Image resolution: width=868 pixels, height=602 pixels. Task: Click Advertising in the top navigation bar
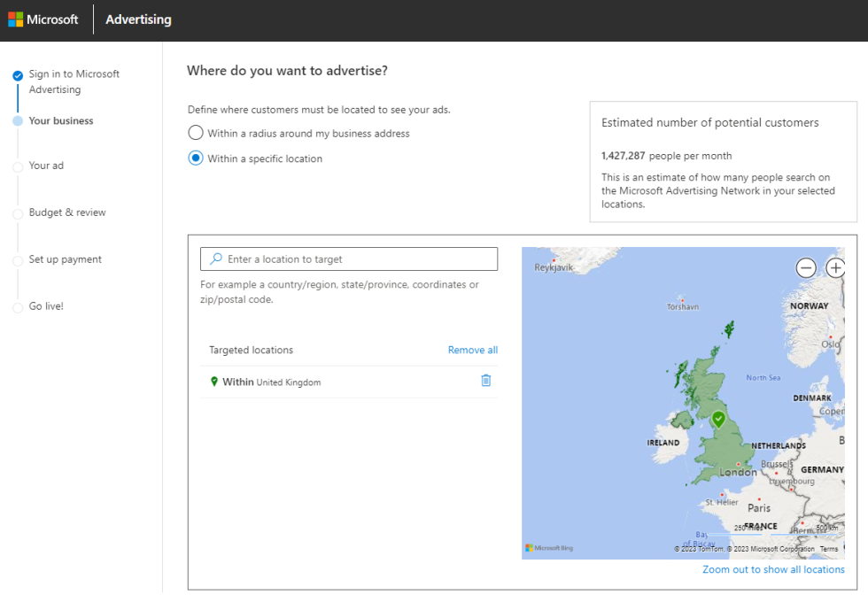point(138,19)
